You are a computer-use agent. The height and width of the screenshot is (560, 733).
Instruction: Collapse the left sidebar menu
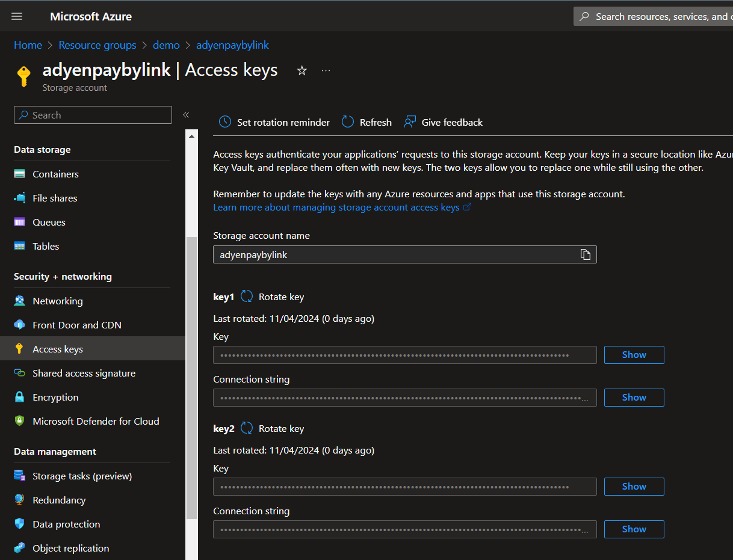pos(186,115)
